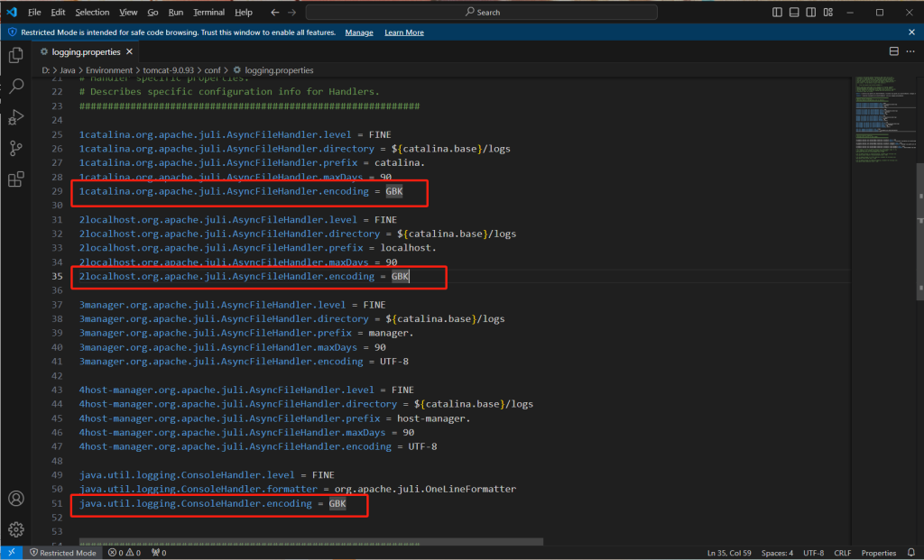The height and width of the screenshot is (560, 924).
Task: Open the Edit menu
Action: pos(58,12)
